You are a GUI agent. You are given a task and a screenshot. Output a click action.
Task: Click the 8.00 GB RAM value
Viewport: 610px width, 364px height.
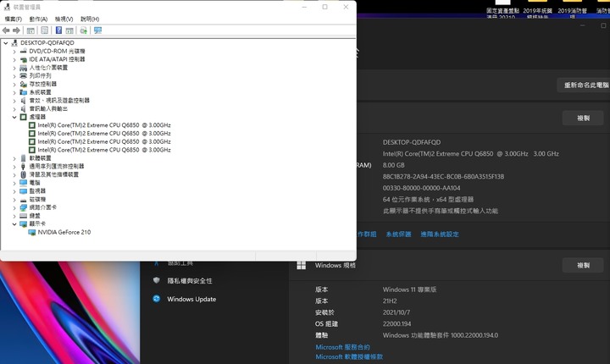tap(393, 165)
